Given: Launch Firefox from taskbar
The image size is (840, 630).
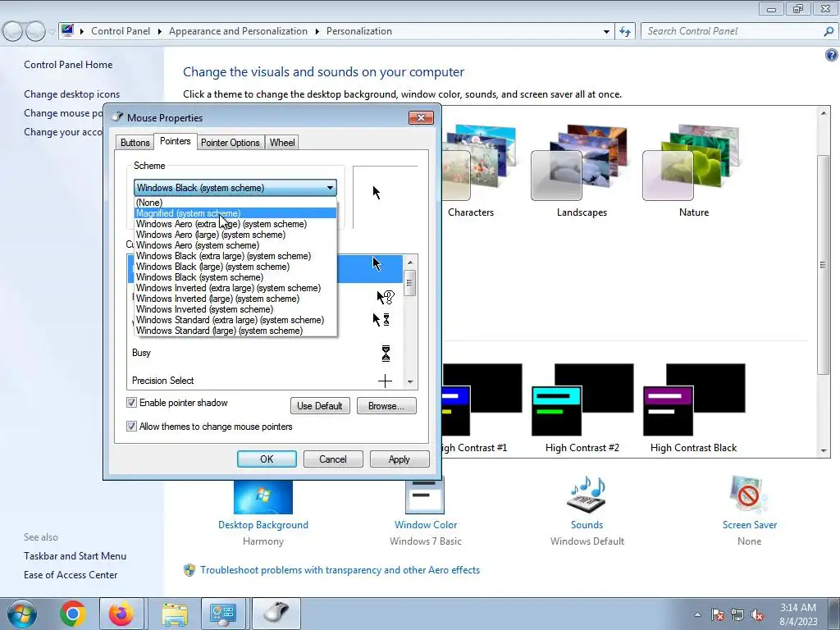Looking at the screenshot, I should 121,614.
